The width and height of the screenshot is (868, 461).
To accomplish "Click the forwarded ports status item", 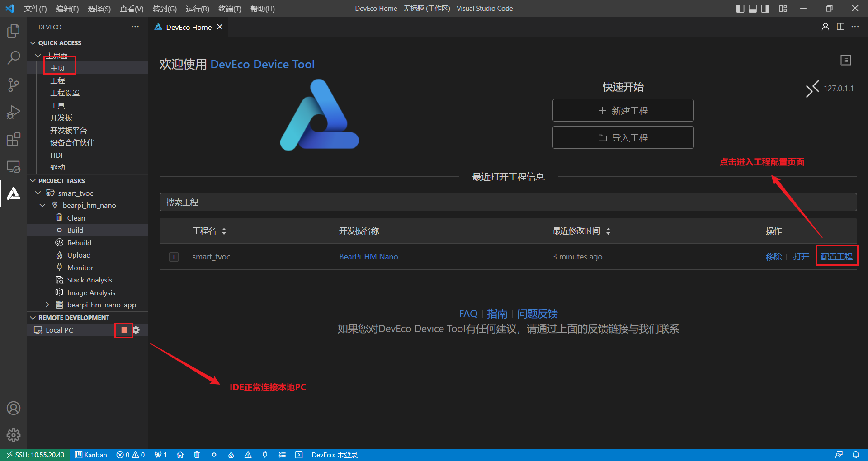I will point(160,455).
